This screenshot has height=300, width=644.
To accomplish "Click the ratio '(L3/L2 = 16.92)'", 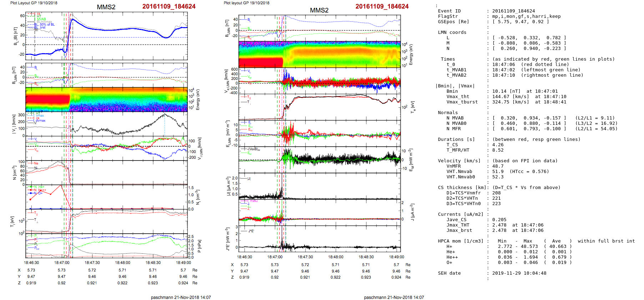I will point(596,123).
